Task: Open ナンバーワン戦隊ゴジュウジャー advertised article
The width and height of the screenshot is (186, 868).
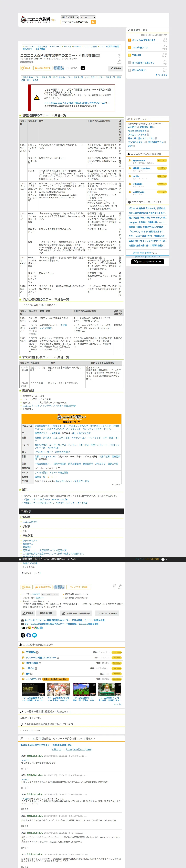Action: pos(41,658)
